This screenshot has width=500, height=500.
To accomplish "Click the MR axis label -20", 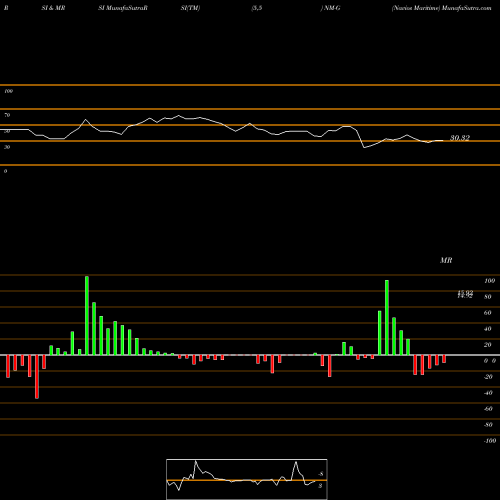I will (488, 377).
